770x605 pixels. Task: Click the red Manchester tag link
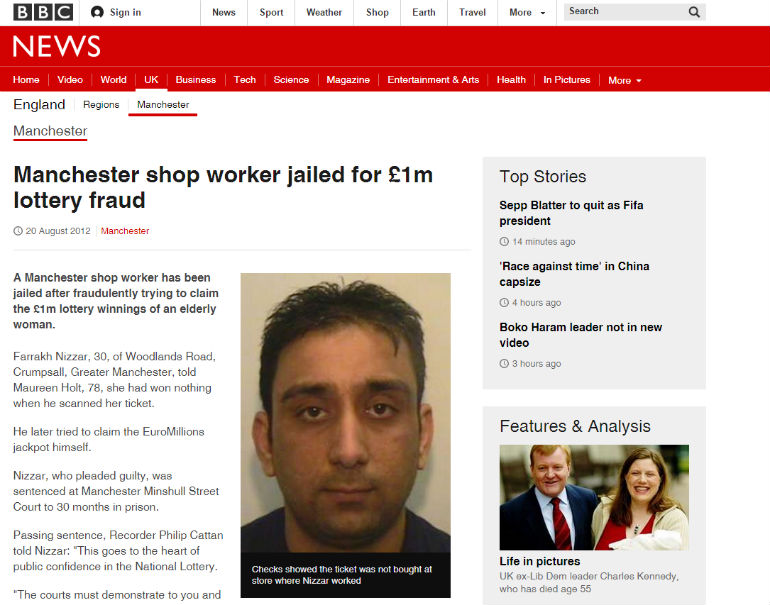(x=125, y=231)
